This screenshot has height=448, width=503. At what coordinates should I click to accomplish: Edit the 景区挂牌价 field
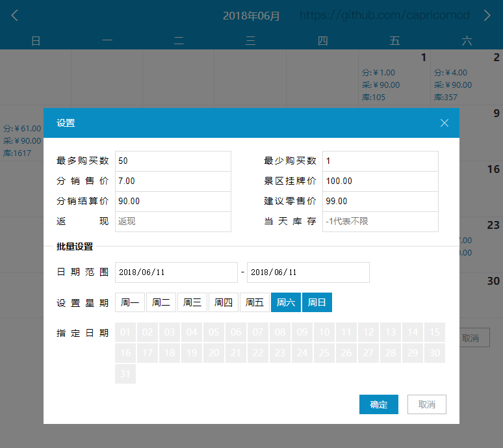click(x=380, y=181)
